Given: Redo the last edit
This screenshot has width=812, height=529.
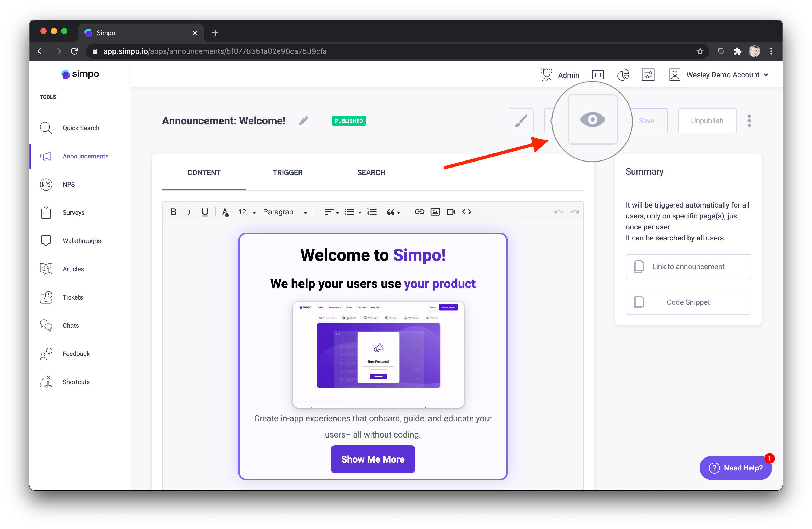Looking at the screenshot, I should (x=574, y=212).
